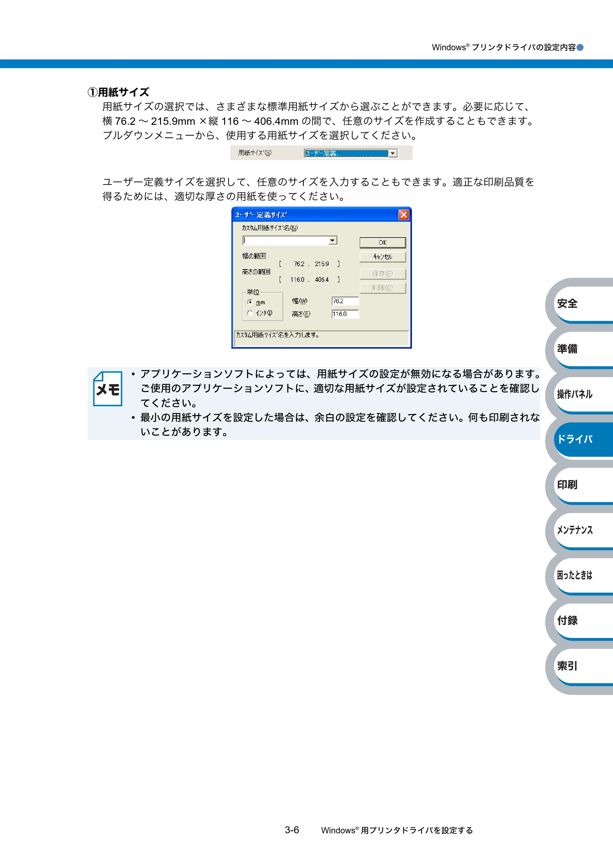Go to the 付録 tab
This screenshot has height=868, width=613.
(x=583, y=621)
